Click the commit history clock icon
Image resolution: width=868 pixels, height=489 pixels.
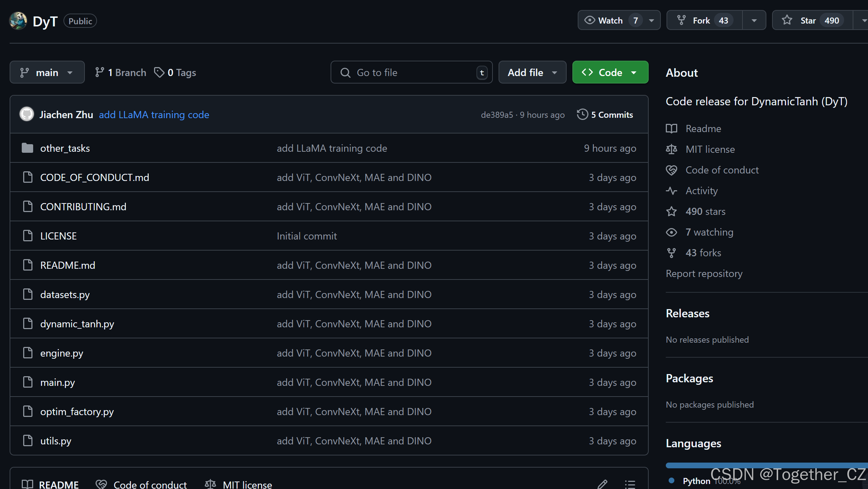(x=582, y=115)
